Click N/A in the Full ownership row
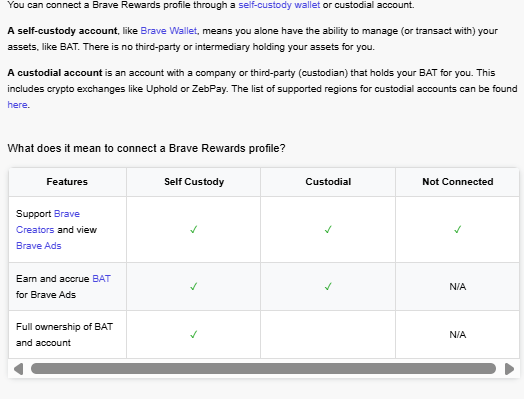 (x=457, y=335)
